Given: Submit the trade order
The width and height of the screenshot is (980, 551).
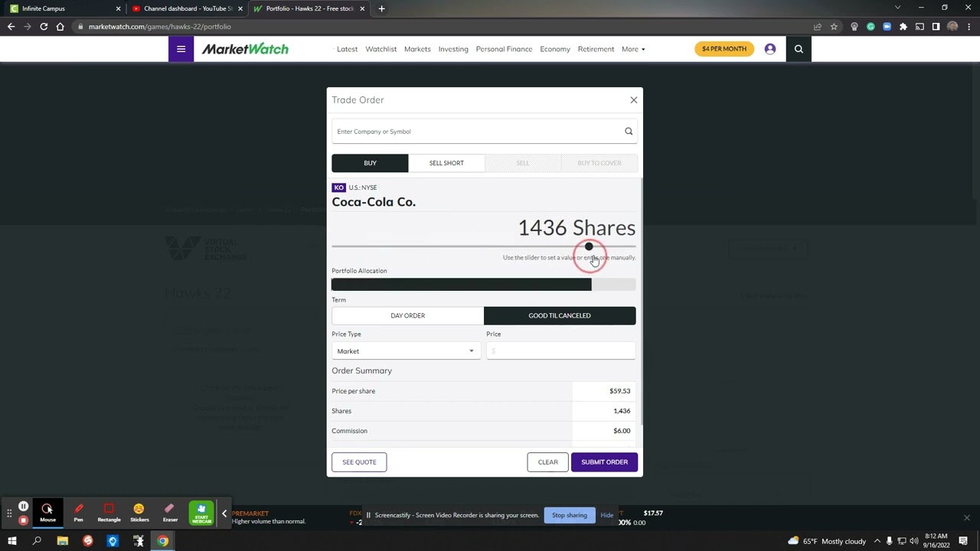Looking at the screenshot, I should tap(604, 462).
